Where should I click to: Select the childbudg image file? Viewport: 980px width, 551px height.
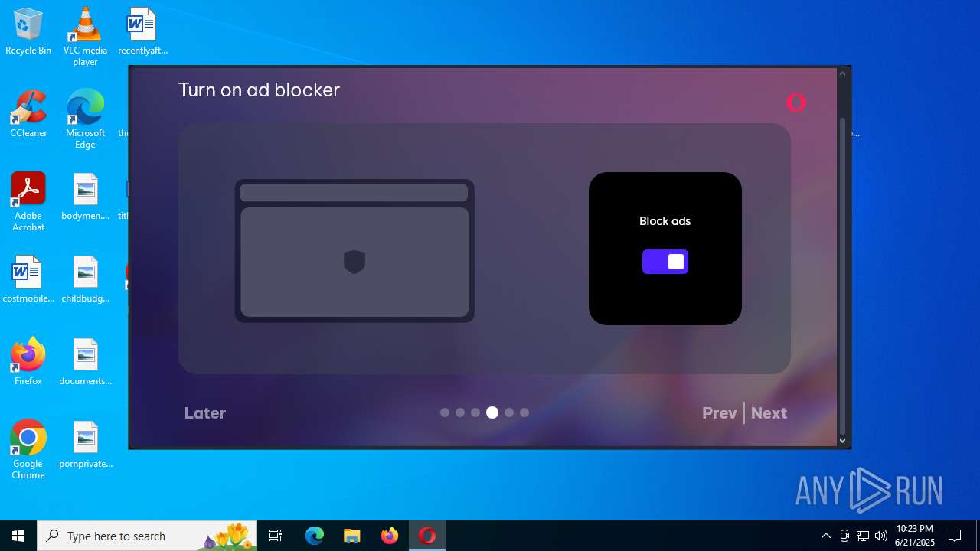[x=85, y=280]
